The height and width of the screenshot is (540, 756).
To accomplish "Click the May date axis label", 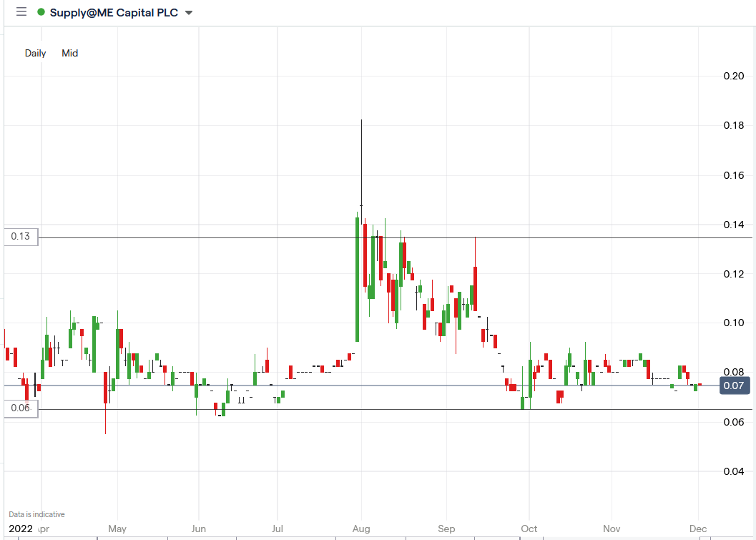I will (117, 529).
